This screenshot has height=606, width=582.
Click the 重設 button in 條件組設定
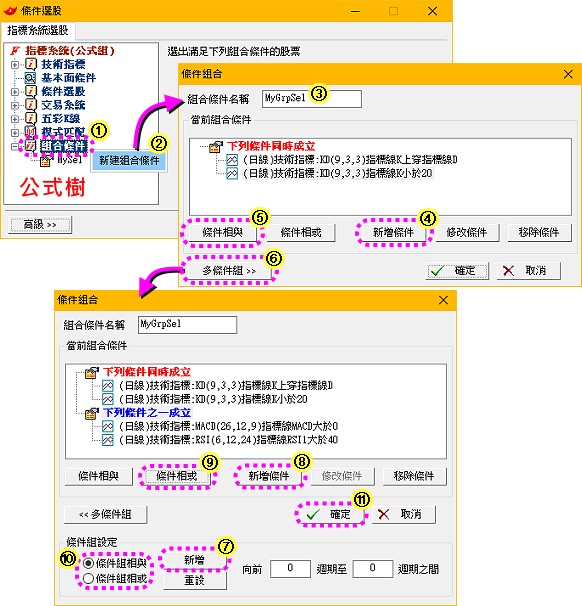click(194, 580)
